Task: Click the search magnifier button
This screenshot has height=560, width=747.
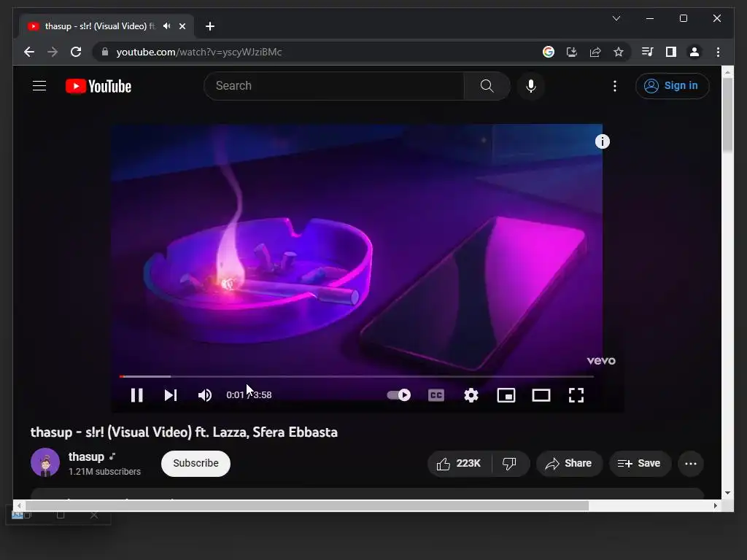Action: pyautogui.click(x=487, y=86)
